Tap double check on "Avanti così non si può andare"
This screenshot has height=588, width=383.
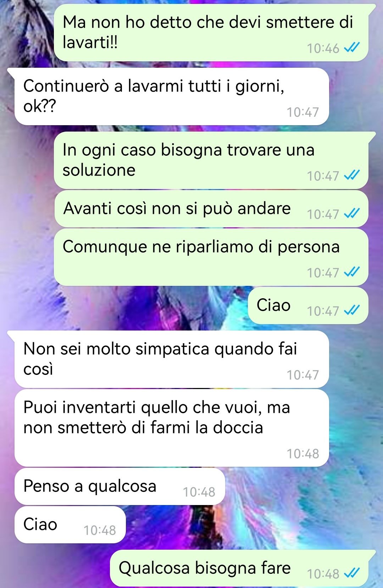(352, 213)
